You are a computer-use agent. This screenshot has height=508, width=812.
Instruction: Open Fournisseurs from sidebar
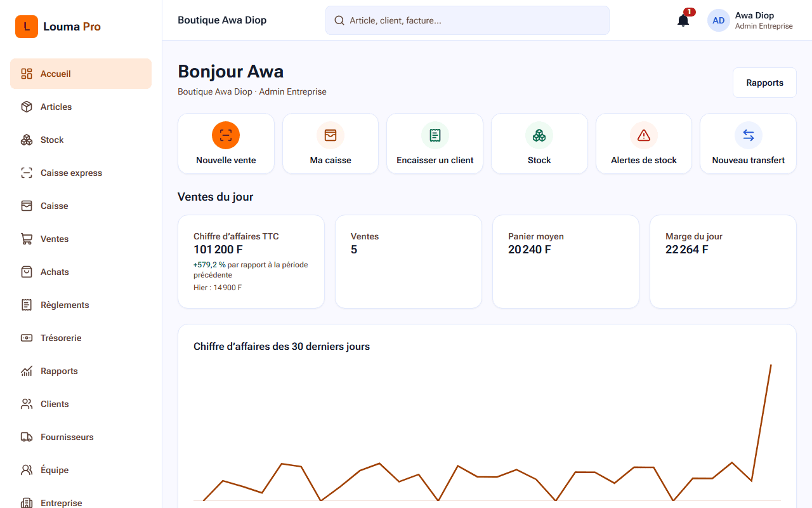pos(81,437)
